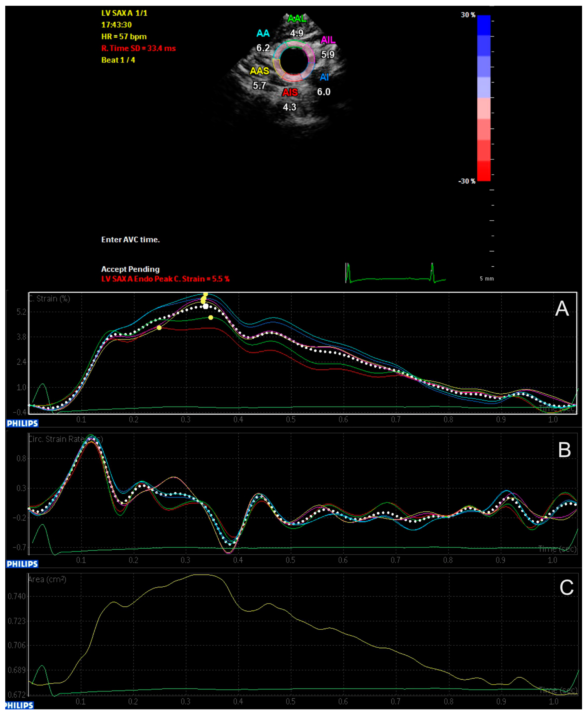Click the darkest blue 30% color bar swatch

click(x=484, y=25)
